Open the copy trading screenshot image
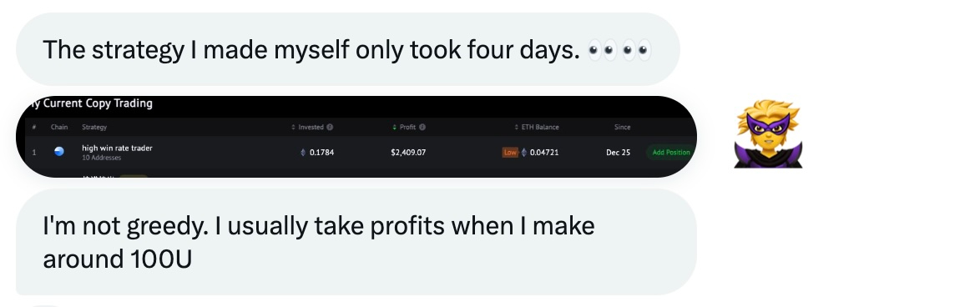 pos(356,137)
